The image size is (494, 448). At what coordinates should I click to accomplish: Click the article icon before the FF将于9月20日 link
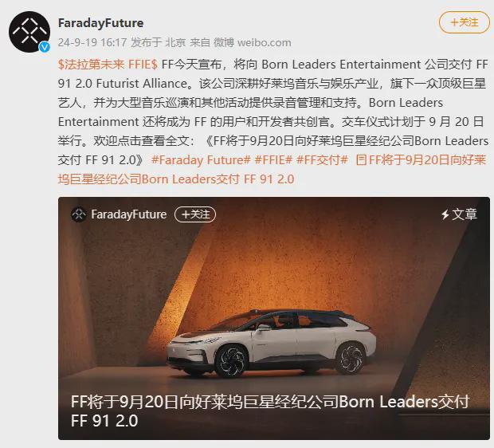[x=361, y=160]
